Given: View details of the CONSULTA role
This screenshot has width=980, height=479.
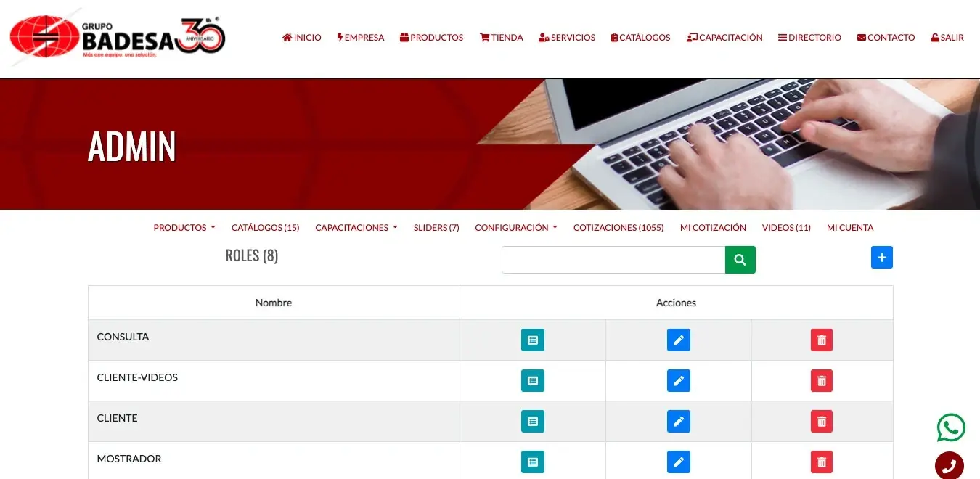Looking at the screenshot, I should [x=532, y=340].
